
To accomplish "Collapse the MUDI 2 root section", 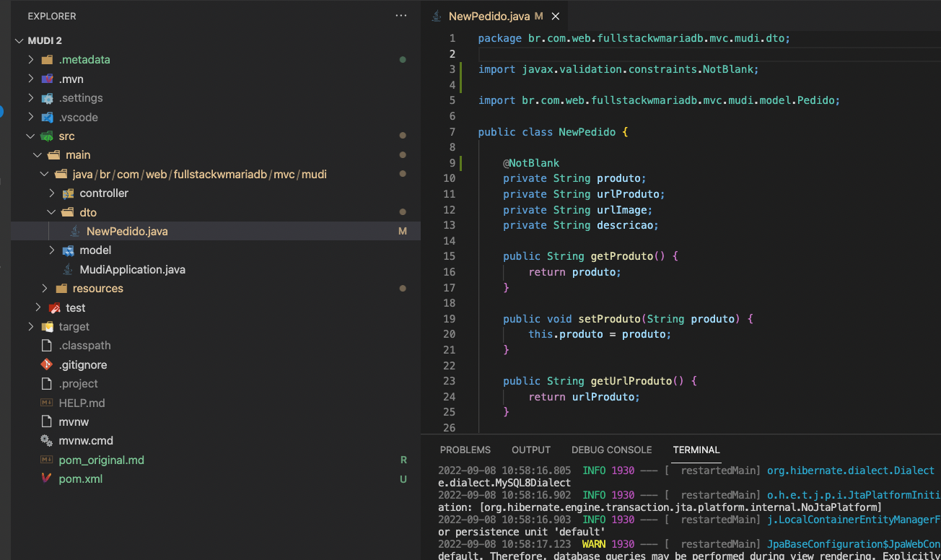I will [19, 40].
